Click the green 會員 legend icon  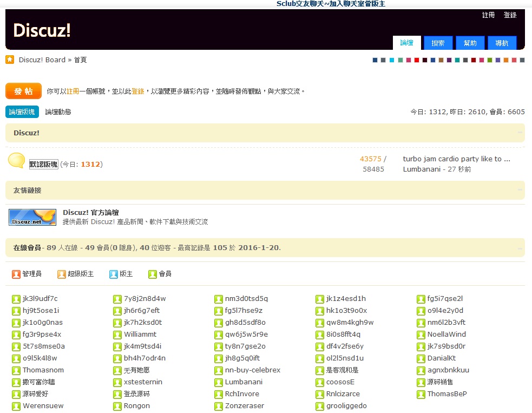click(152, 274)
